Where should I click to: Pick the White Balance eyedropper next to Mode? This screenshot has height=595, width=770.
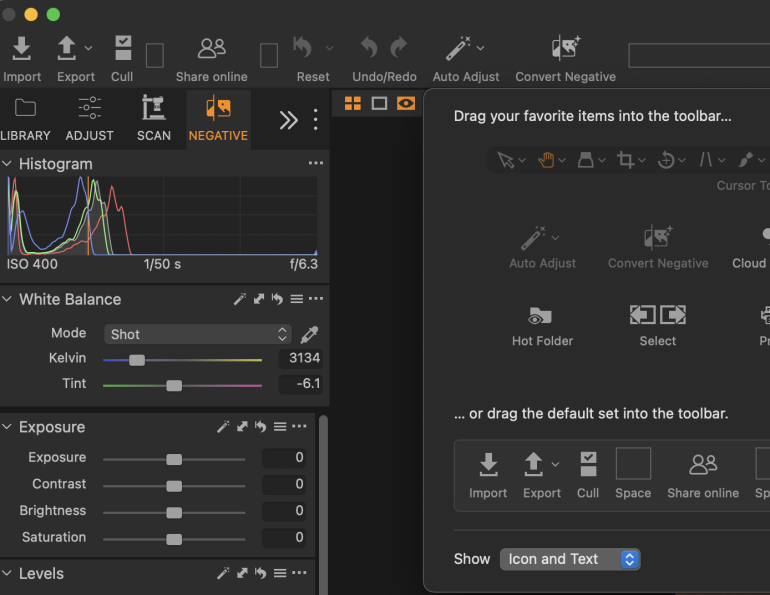coord(309,334)
